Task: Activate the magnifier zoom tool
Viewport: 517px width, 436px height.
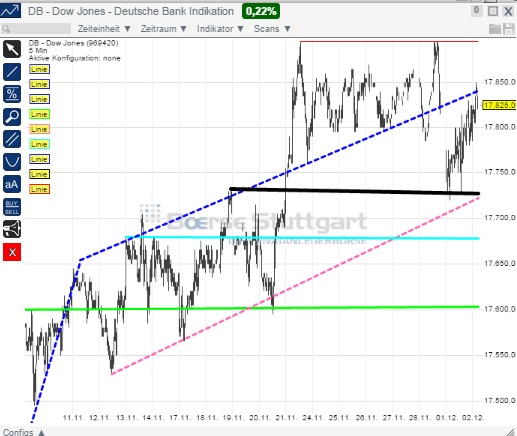Action: pyautogui.click(x=12, y=117)
